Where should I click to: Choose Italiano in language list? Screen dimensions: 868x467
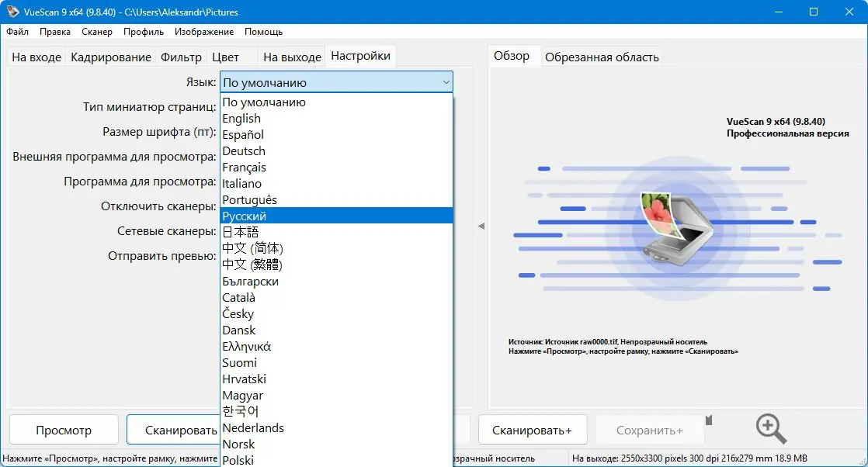click(337, 183)
